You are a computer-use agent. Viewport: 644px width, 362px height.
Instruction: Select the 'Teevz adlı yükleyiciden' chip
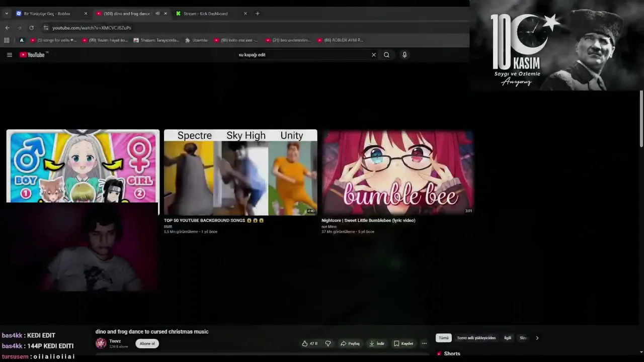click(476, 338)
